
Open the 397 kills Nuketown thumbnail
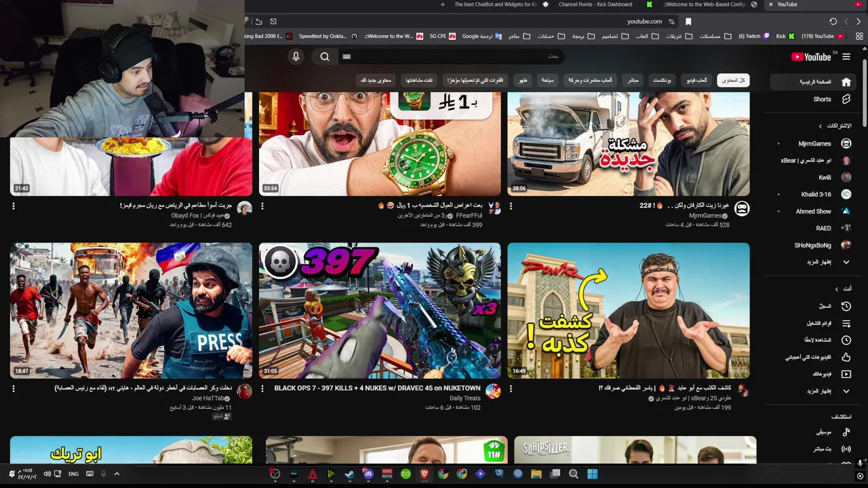(x=380, y=310)
